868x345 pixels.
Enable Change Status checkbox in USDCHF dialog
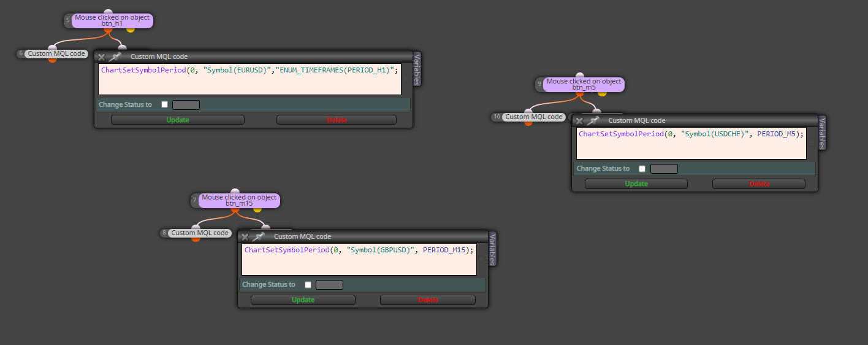(642, 168)
